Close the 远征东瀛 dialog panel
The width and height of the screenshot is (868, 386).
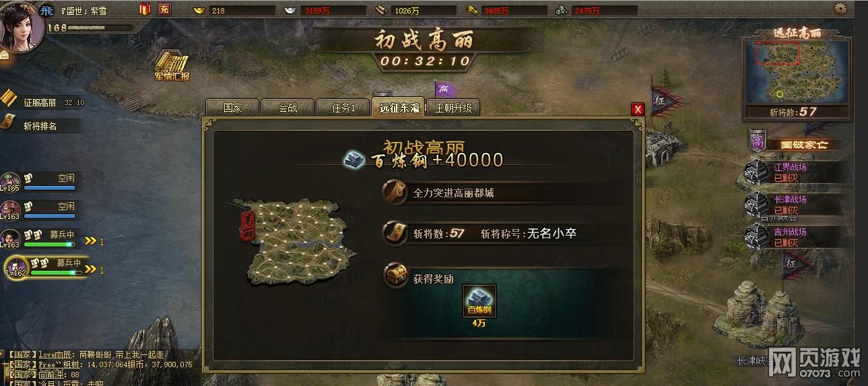point(638,109)
